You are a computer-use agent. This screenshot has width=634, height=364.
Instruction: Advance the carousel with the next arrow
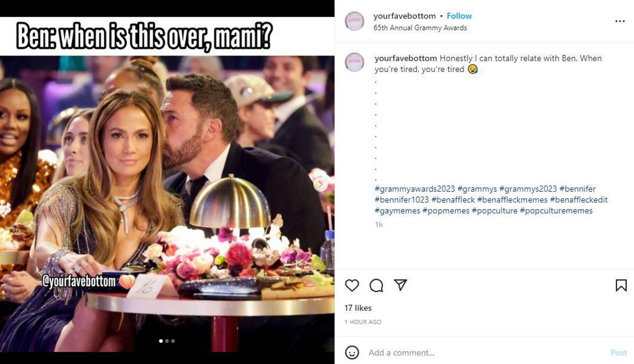click(x=320, y=183)
